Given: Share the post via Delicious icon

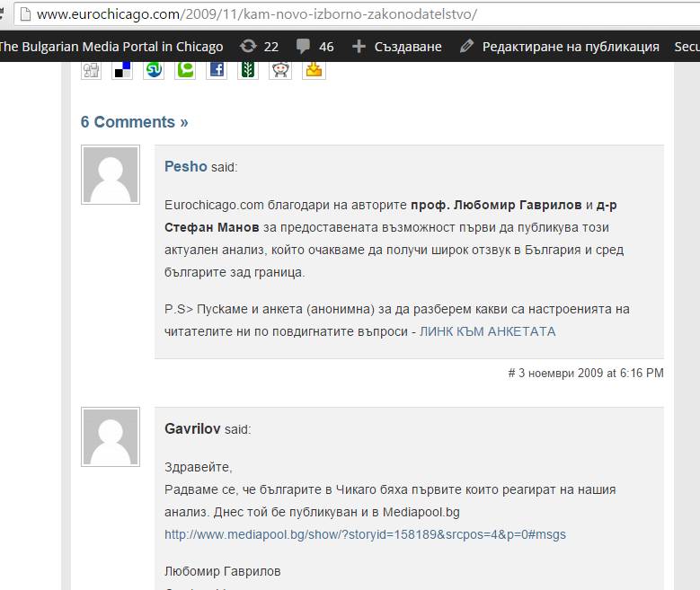Looking at the screenshot, I should coord(121,69).
